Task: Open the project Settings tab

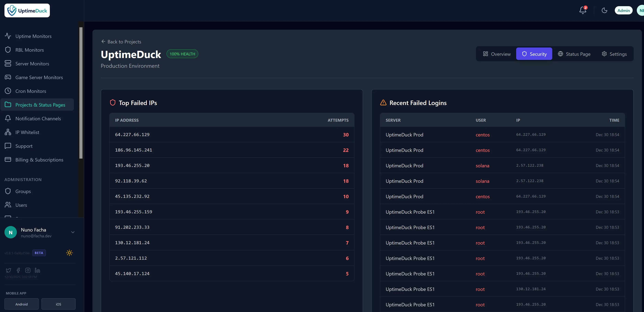Action: tap(614, 54)
